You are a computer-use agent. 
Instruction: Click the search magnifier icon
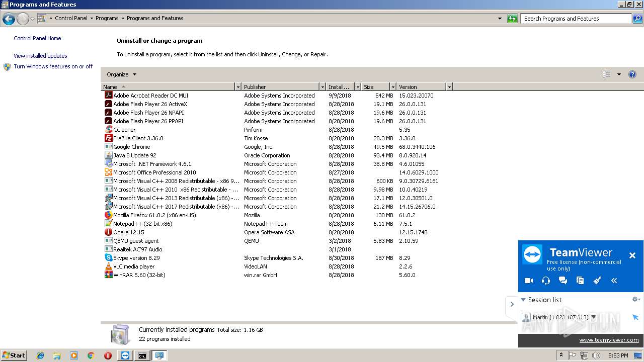[x=637, y=19]
